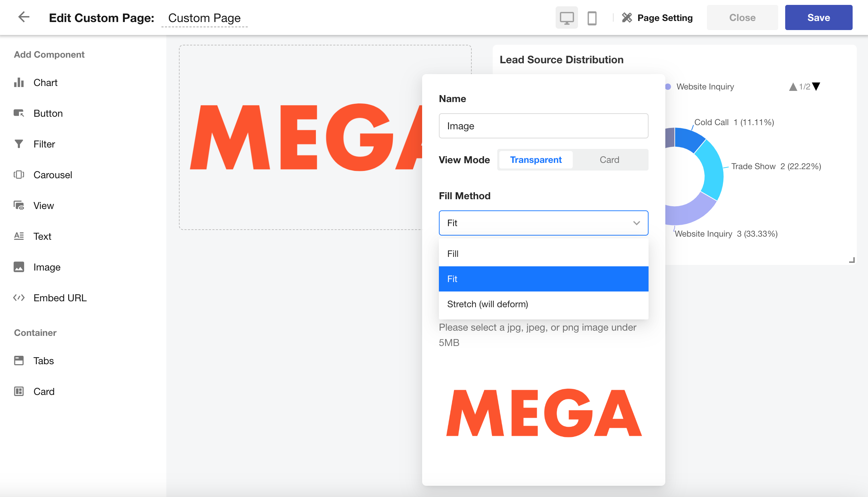Viewport: 868px width, 497px height.
Task: Go to previous legend page arrow
Action: click(x=793, y=87)
